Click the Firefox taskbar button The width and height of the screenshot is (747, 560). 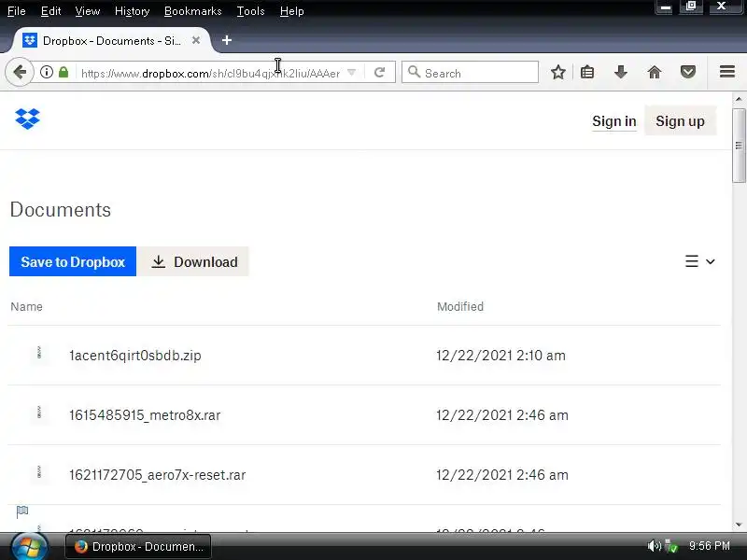click(x=138, y=546)
